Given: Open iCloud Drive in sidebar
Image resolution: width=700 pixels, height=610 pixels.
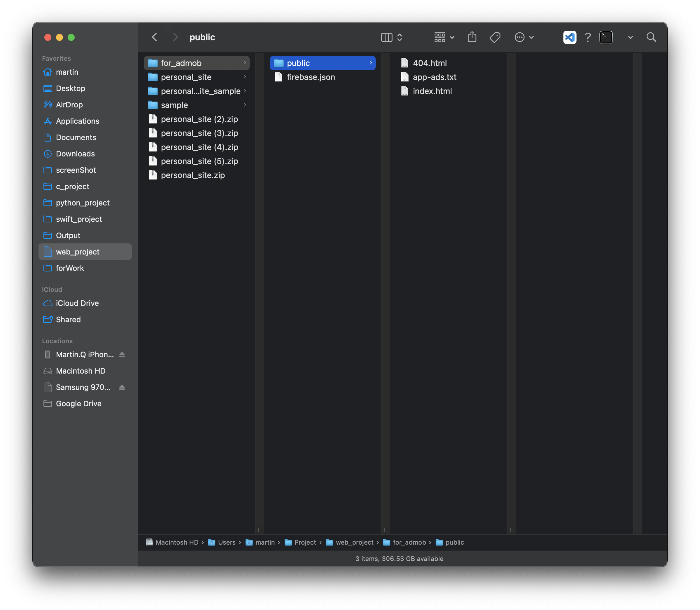Looking at the screenshot, I should pos(77,303).
